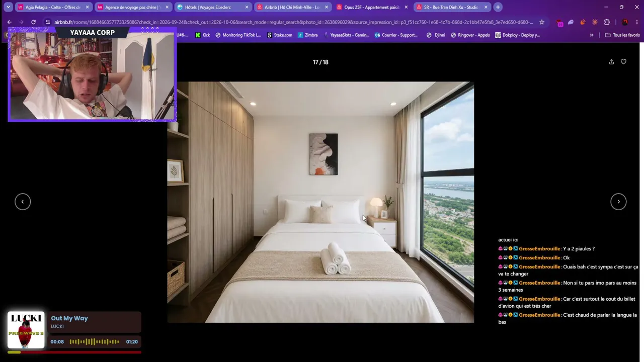Reload the current Airbnb page
This screenshot has height=362, width=644.
[x=33, y=22]
